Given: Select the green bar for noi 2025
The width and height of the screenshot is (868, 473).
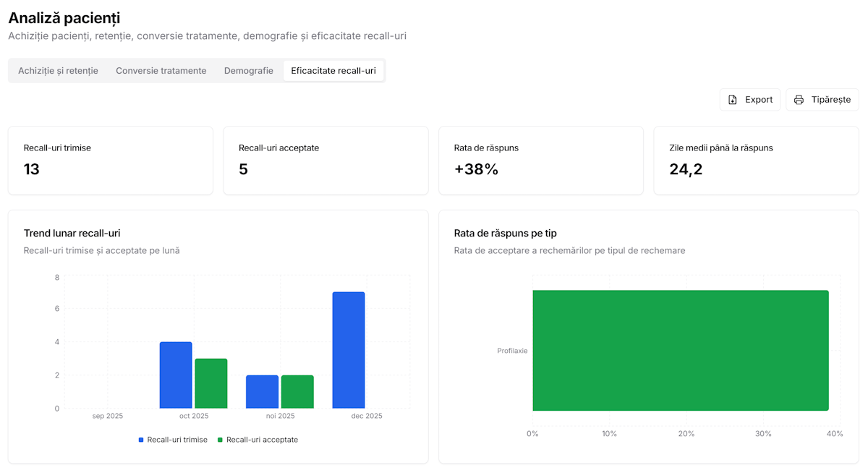Looking at the screenshot, I should click(297, 392).
